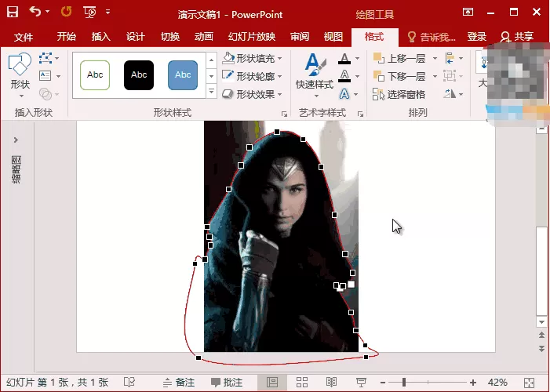Open the 视图 tab

tap(333, 37)
